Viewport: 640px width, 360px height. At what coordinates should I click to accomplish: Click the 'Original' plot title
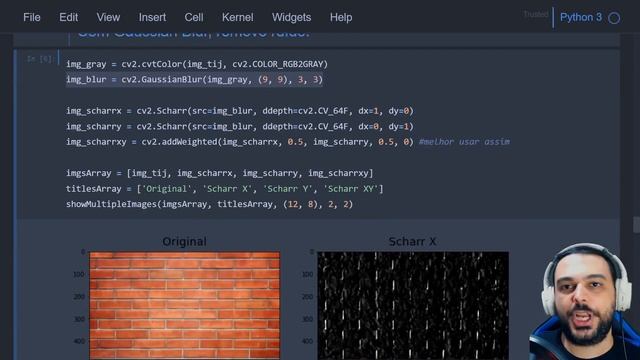click(x=184, y=242)
